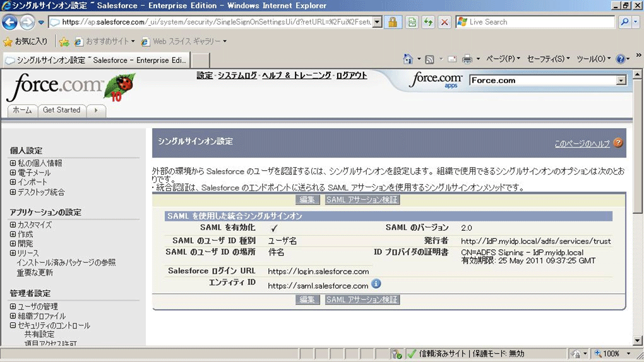The image size is (644, 362).
Task: Click the https://login.salesforce.com URL value
Action: click(x=318, y=271)
